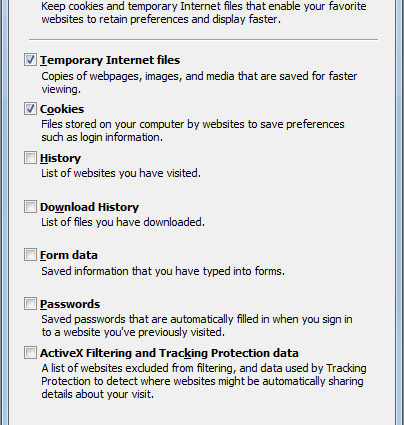Tick the Download History checkbox
The height and width of the screenshot is (425, 404).
tap(30, 207)
